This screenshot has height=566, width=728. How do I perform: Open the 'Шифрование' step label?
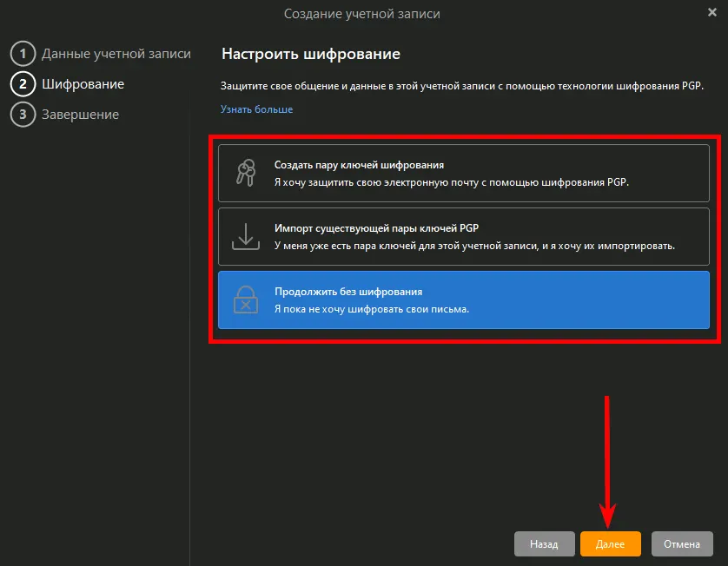point(83,84)
